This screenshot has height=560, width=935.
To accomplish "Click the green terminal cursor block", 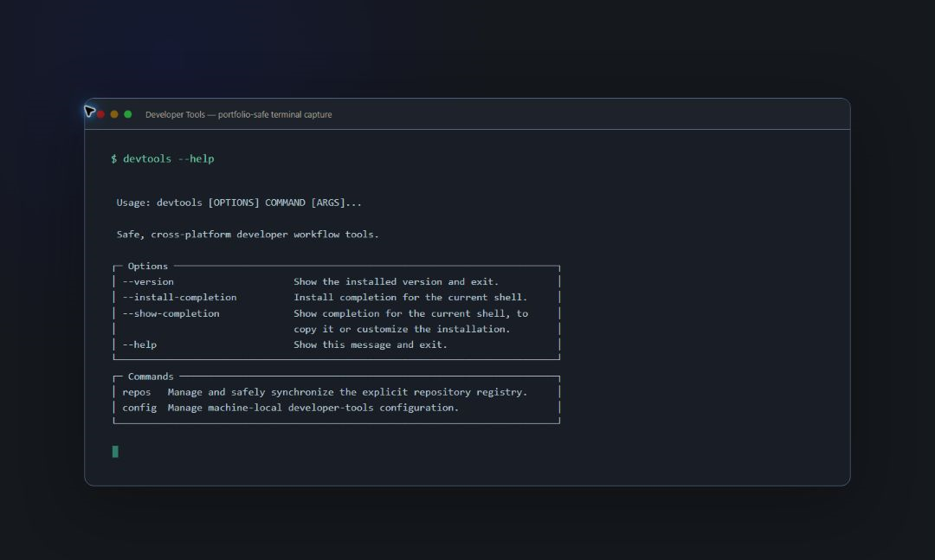I will [x=115, y=452].
